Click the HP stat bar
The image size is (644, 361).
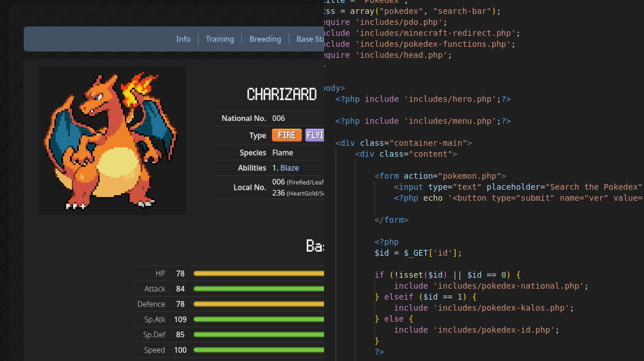[x=259, y=274]
